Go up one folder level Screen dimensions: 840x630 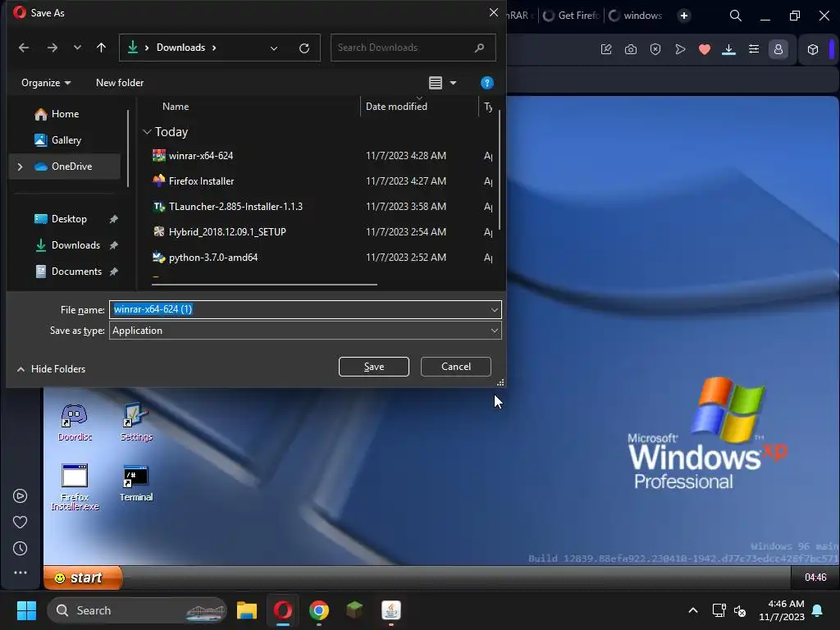[101, 48]
